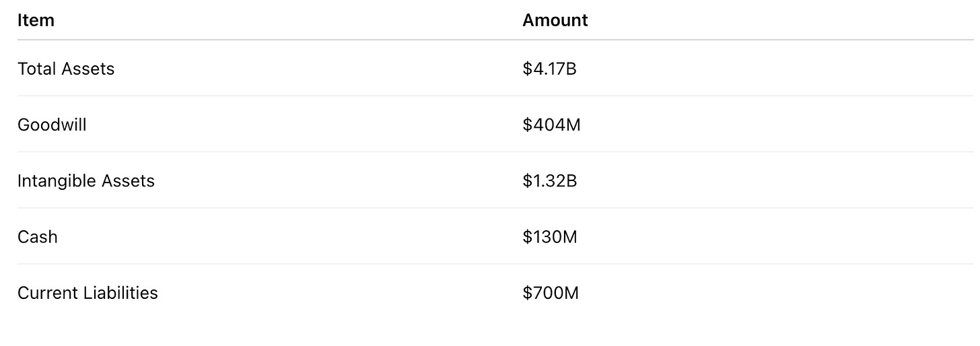Click the Amount column header
This screenshot has height=346, width=980.
(x=555, y=21)
